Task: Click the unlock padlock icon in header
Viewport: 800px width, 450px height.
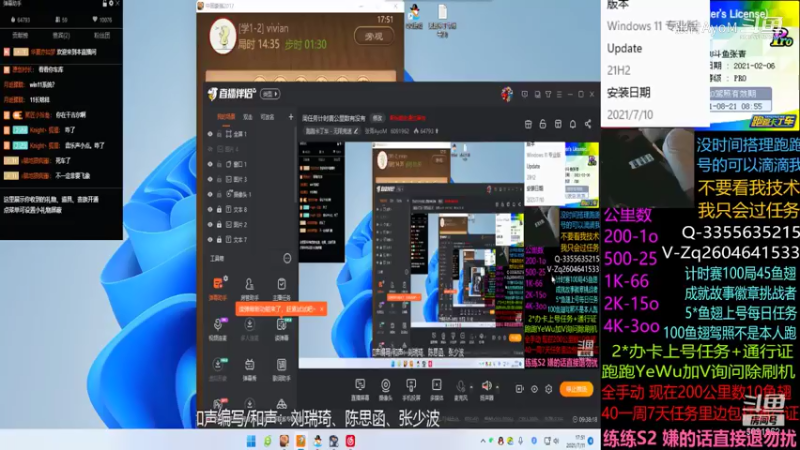Action: coord(543,124)
